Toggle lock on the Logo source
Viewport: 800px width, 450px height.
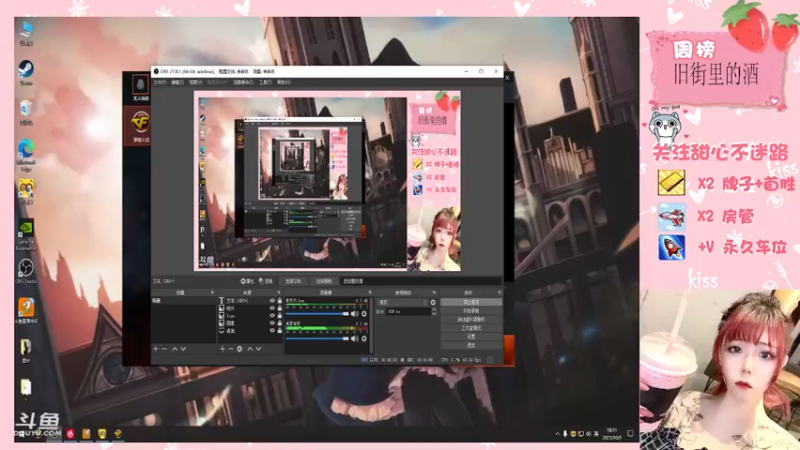[x=280, y=315]
